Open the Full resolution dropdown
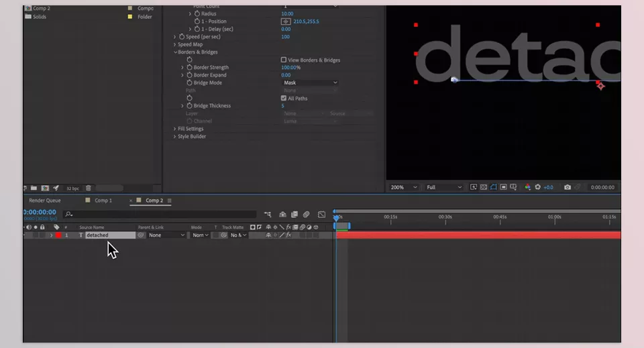This screenshot has height=348, width=644. (x=443, y=187)
